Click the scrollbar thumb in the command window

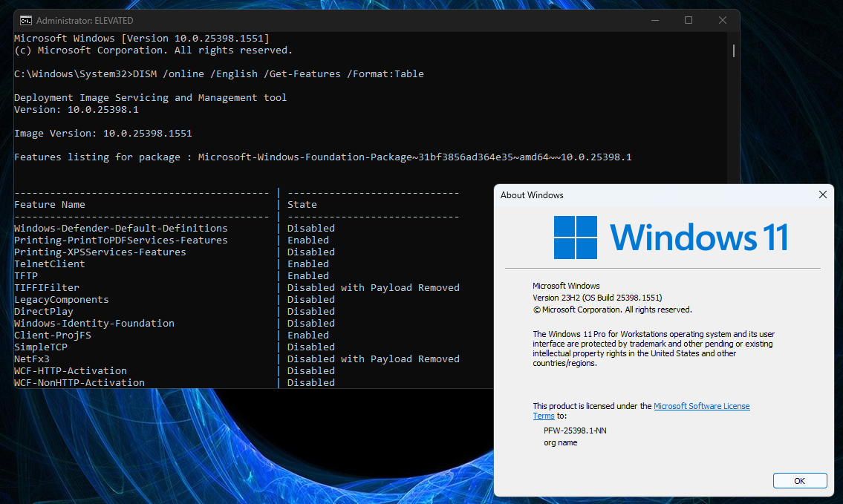pos(733,50)
